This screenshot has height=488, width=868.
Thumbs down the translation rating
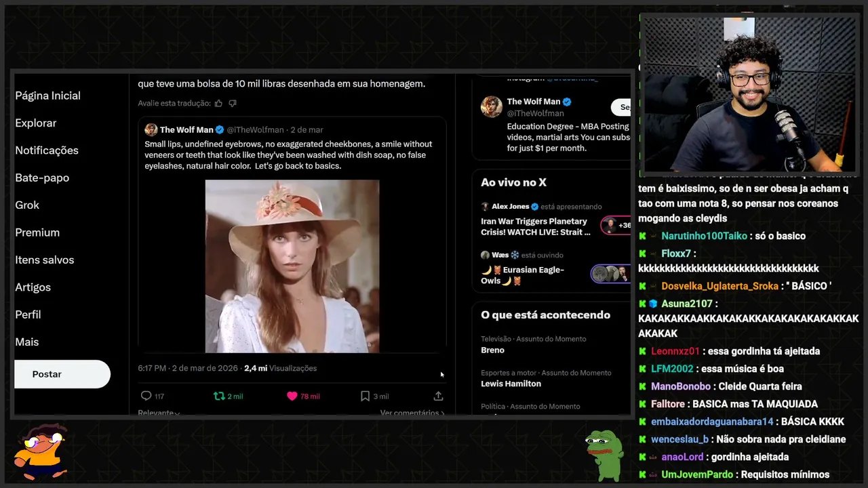(233, 103)
